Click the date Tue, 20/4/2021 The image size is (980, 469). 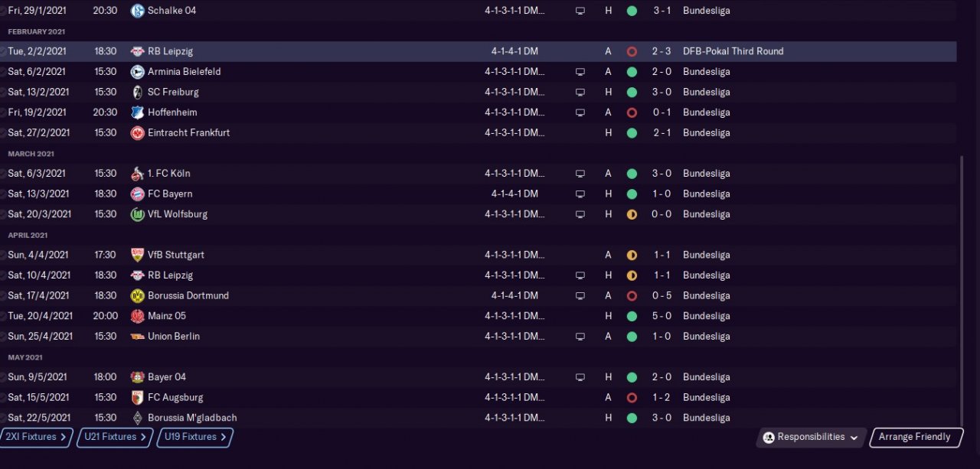[40, 316]
